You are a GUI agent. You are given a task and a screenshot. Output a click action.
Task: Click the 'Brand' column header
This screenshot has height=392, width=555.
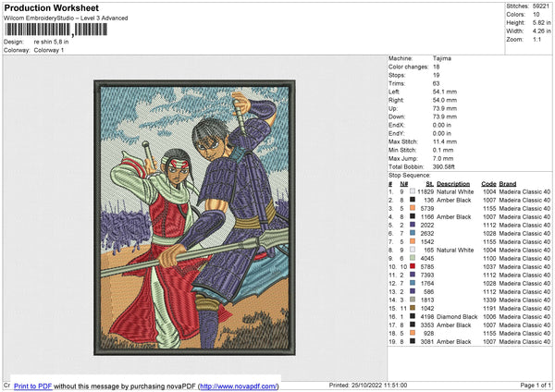click(508, 184)
